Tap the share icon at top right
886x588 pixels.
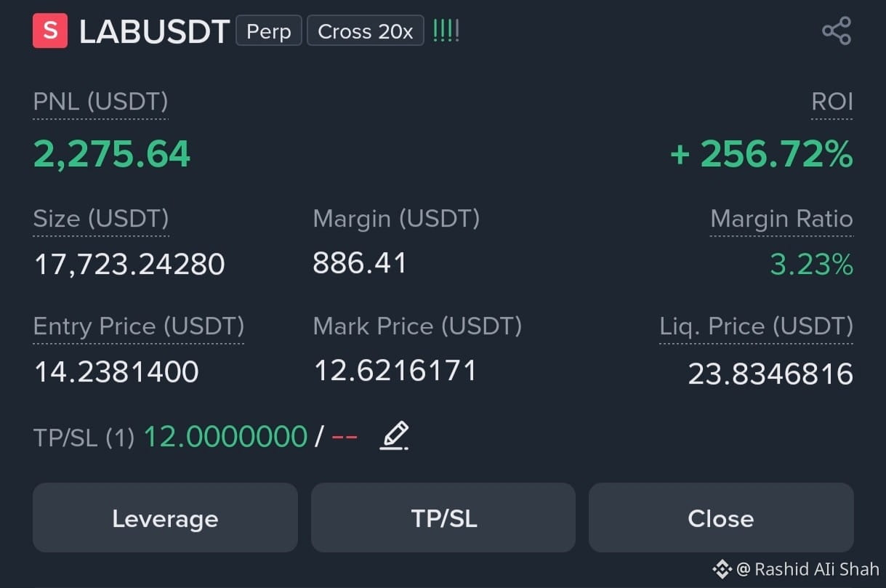(836, 31)
